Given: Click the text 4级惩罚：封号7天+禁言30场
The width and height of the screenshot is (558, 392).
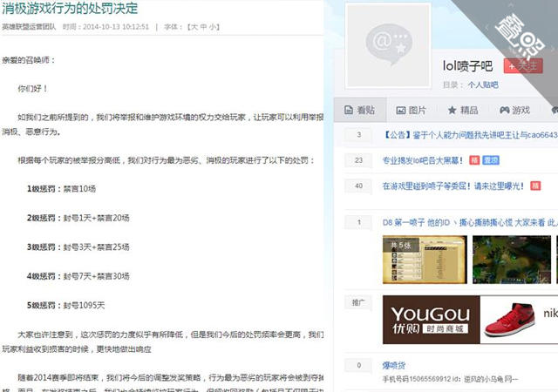Looking at the screenshot, I should tap(78, 276).
